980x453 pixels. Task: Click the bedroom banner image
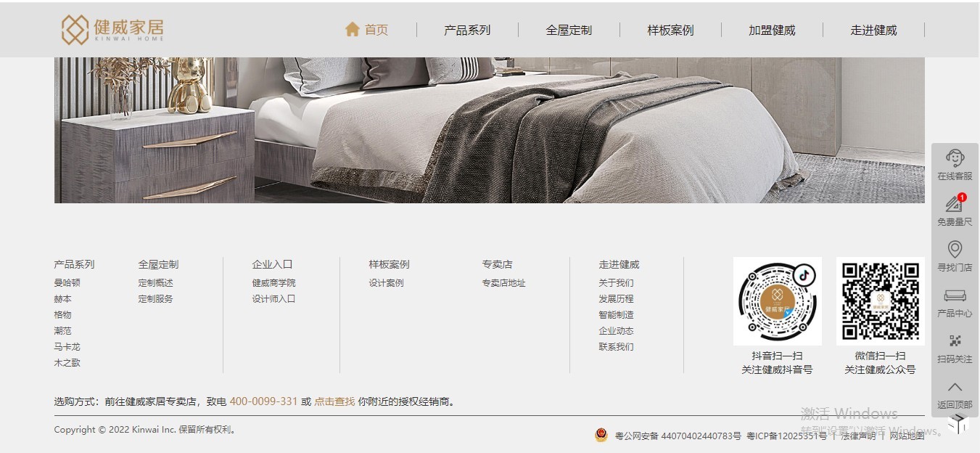click(x=489, y=130)
